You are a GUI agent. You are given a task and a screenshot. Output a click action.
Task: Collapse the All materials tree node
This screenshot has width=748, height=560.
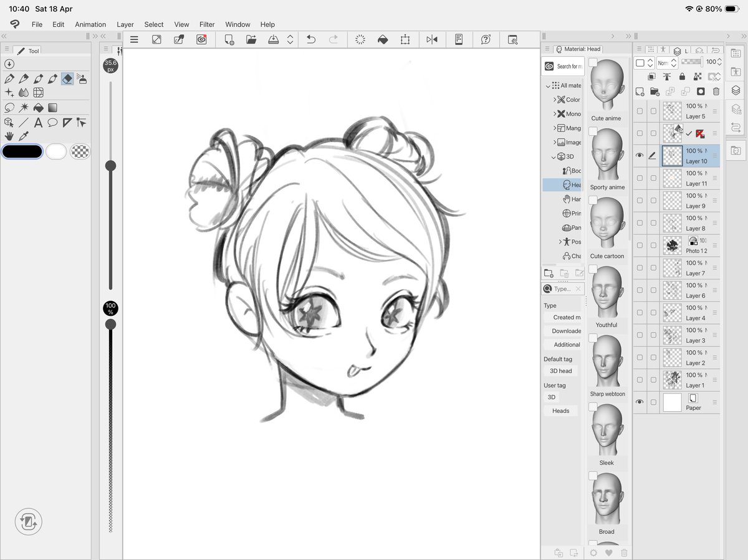(549, 85)
